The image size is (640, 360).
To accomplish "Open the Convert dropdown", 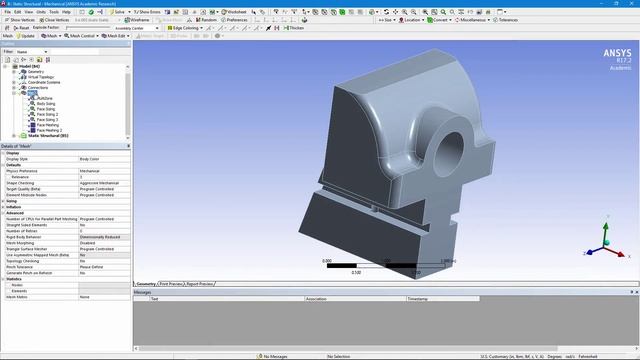I will tap(439, 20).
